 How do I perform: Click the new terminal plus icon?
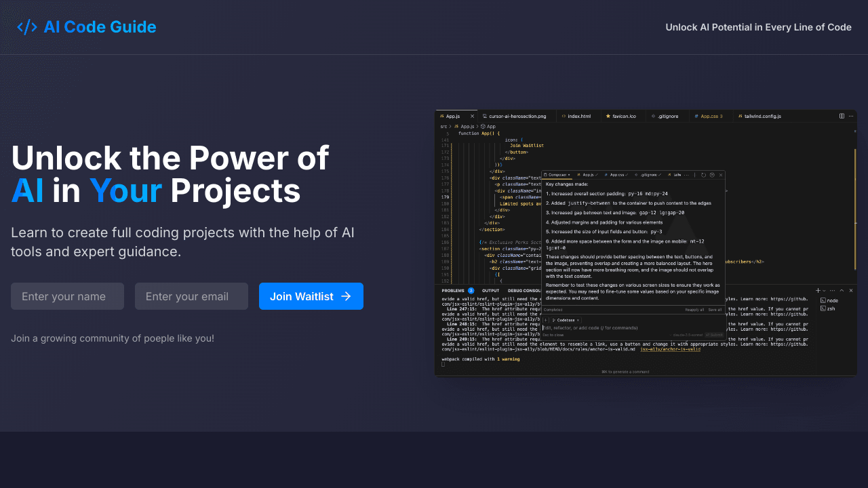point(818,290)
